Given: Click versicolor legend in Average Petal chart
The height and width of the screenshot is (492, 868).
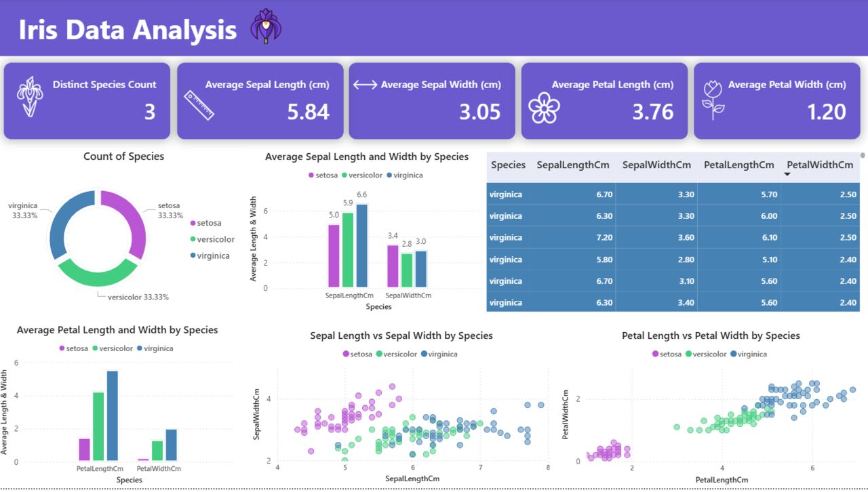Looking at the screenshot, I should 113,348.
